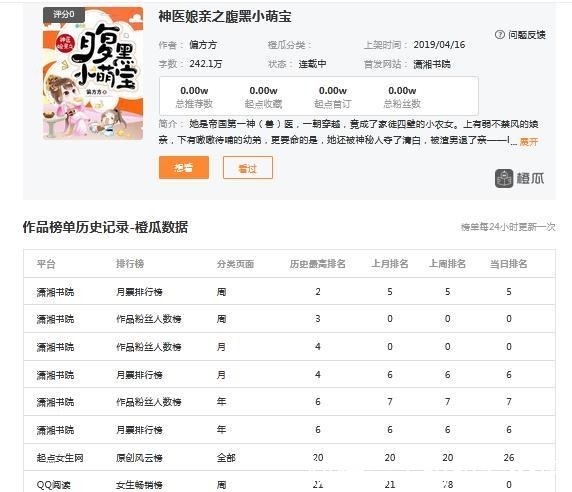Viewport: 572px width, 492px height.
Task: Click the 排行榜 column header
Action: pyautogui.click(x=130, y=264)
